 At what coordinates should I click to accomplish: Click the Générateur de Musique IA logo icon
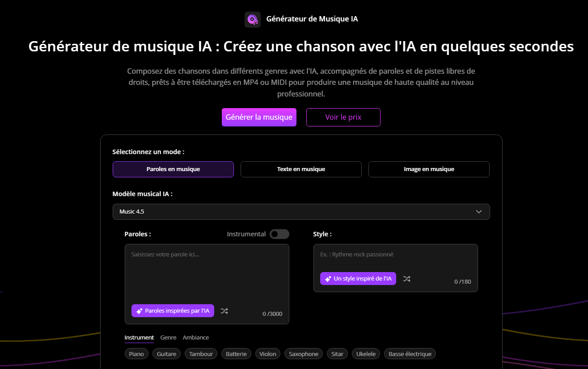pos(252,19)
